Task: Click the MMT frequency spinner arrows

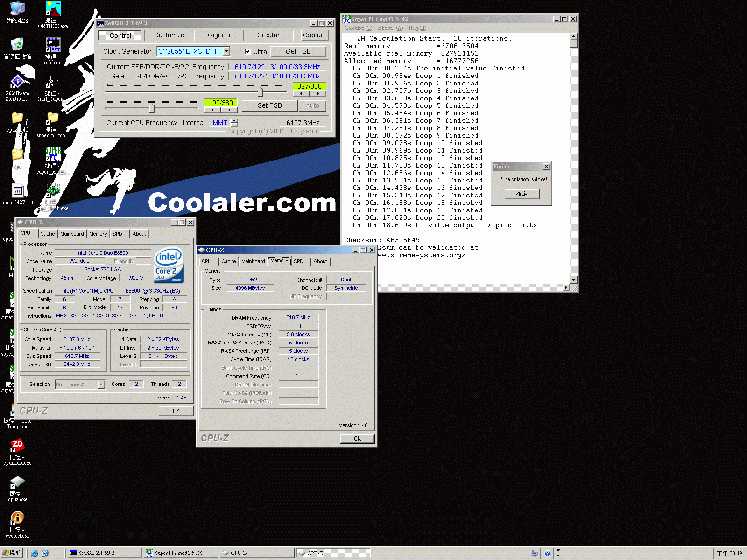Action: [x=234, y=123]
